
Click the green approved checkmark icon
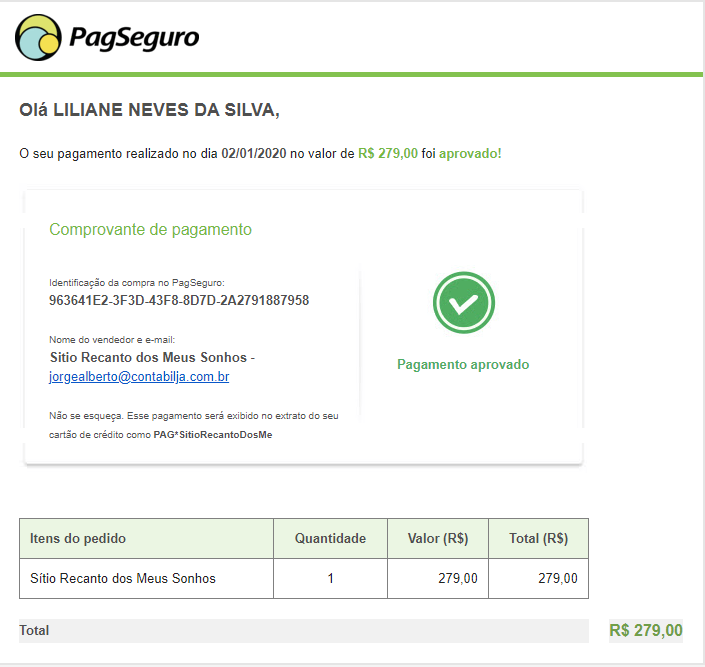[x=464, y=302]
